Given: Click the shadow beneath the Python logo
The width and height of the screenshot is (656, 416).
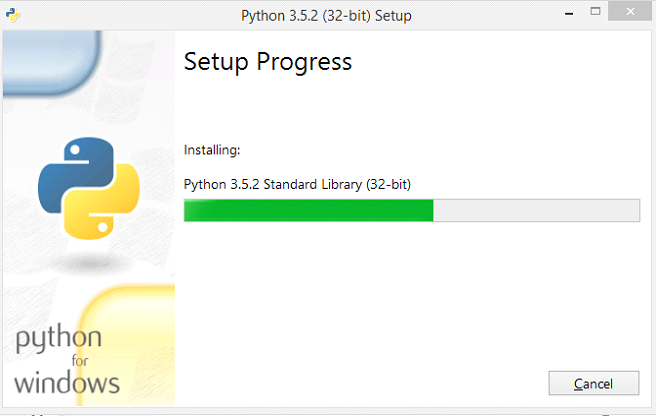Looking at the screenshot, I should click(x=89, y=263).
